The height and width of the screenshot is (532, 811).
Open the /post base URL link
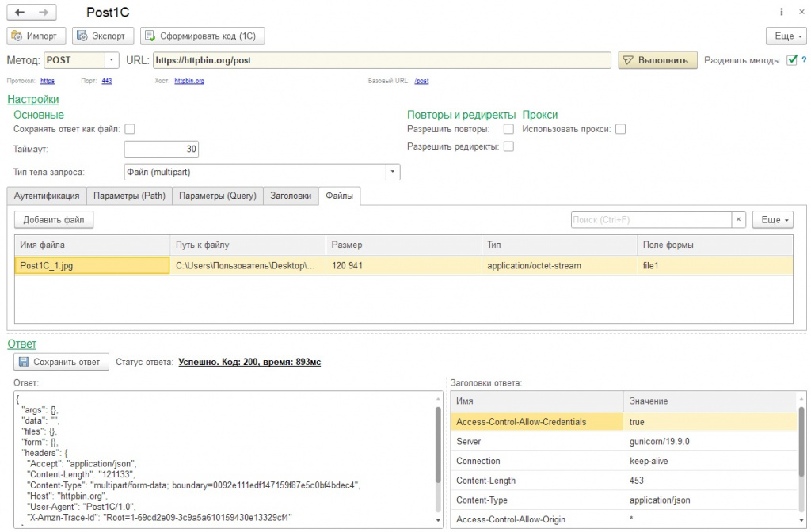coord(421,81)
